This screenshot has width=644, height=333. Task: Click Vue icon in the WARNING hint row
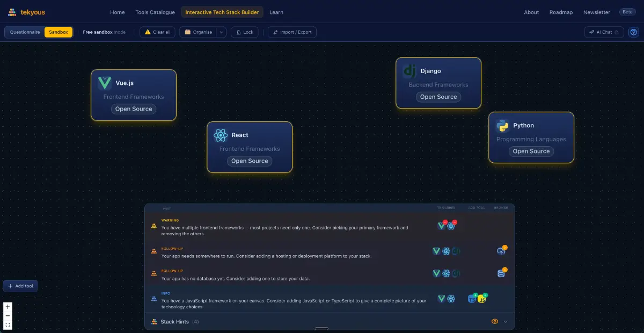click(442, 226)
